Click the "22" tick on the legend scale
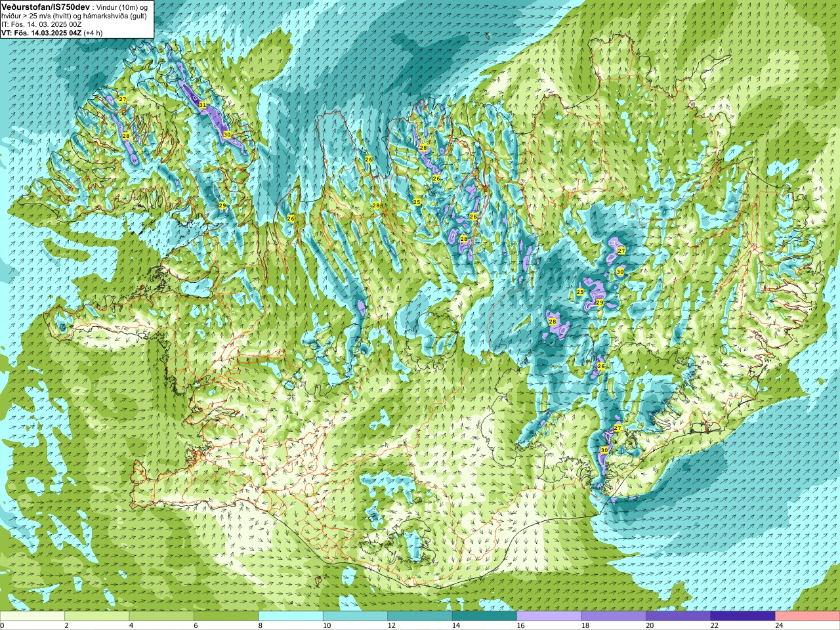840x630 pixels. pos(715,625)
